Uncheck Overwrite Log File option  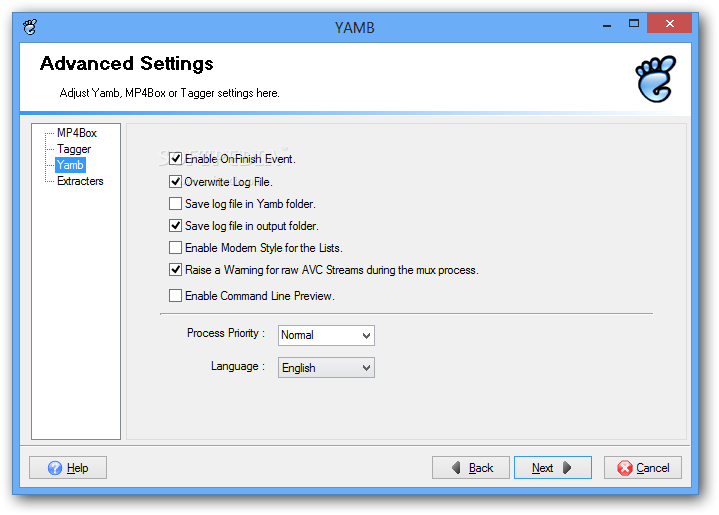coord(175,182)
